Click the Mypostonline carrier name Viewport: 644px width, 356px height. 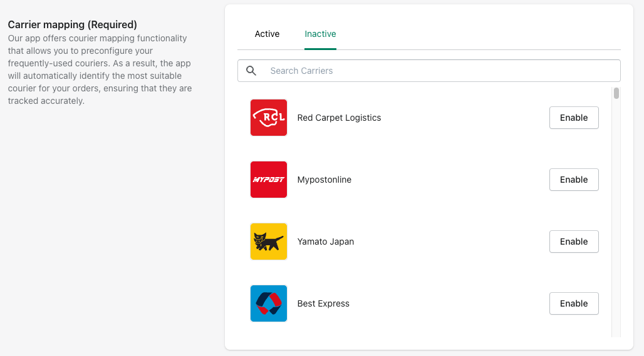point(324,180)
